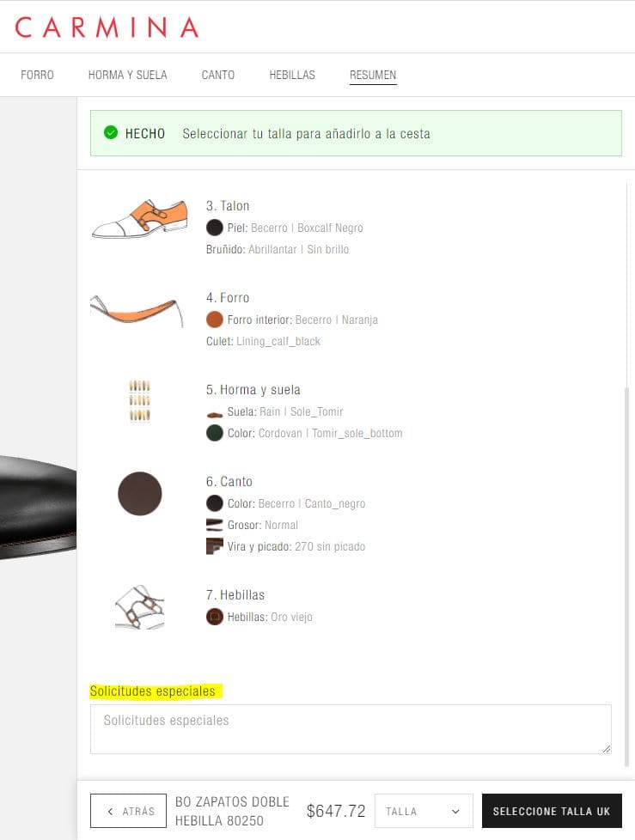The width and height of the screenshot is (635, 840).
Task: Select the Oro viejo buckle swatch icon
Action: (214, 617)
